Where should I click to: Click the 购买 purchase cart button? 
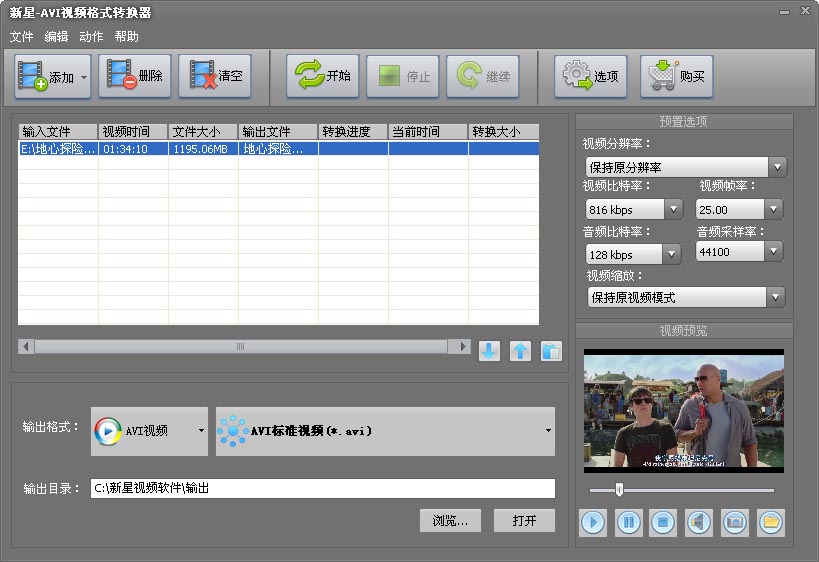coord(677,76)
